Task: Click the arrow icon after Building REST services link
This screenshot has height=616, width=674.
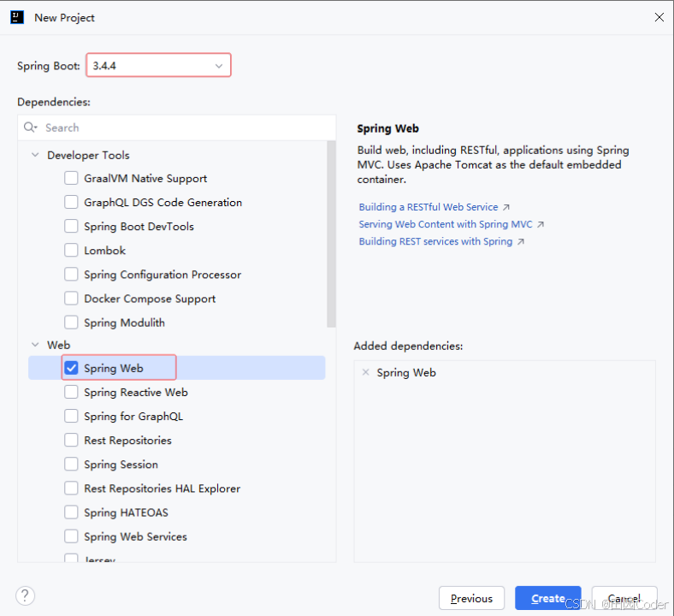Action: click(x=521, y=241)
